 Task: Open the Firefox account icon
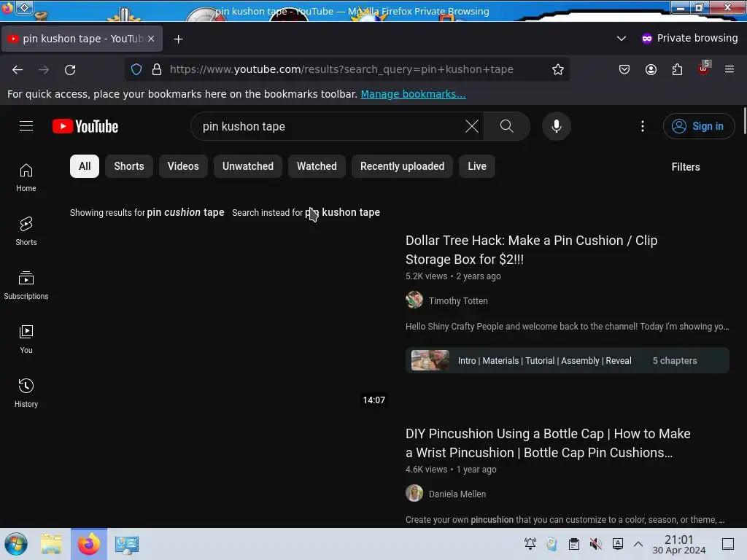pos(651,69)
